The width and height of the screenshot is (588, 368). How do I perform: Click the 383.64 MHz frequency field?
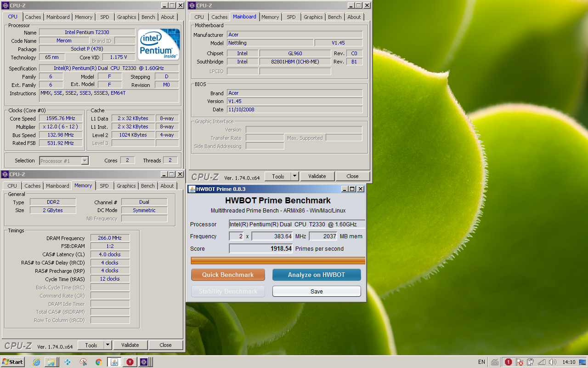[272, 236]
